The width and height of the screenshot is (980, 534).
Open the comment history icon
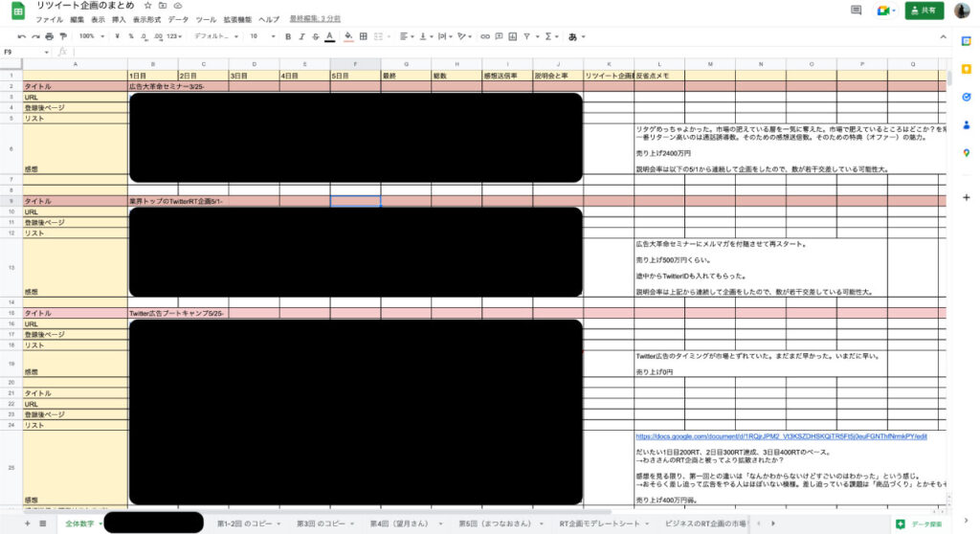[x=856, y=10]
